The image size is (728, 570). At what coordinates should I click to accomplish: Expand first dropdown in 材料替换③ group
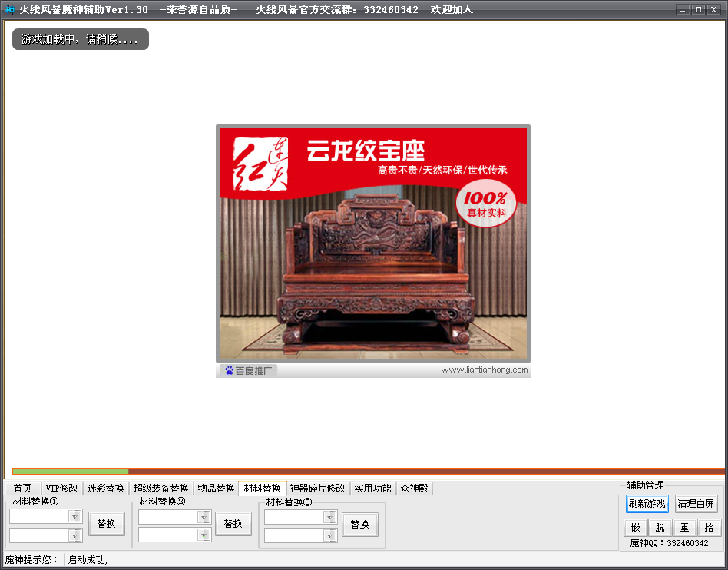pyautogui.click(x=329, y=517)
